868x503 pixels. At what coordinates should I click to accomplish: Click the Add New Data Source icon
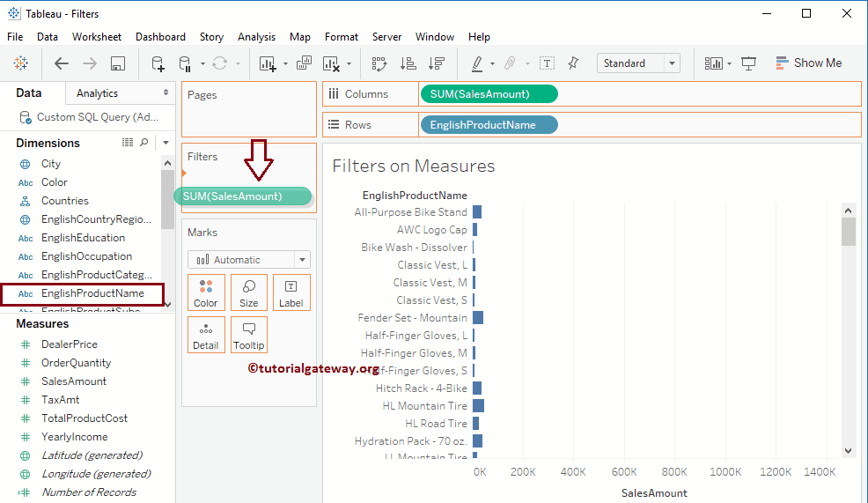tap(158, 63)
